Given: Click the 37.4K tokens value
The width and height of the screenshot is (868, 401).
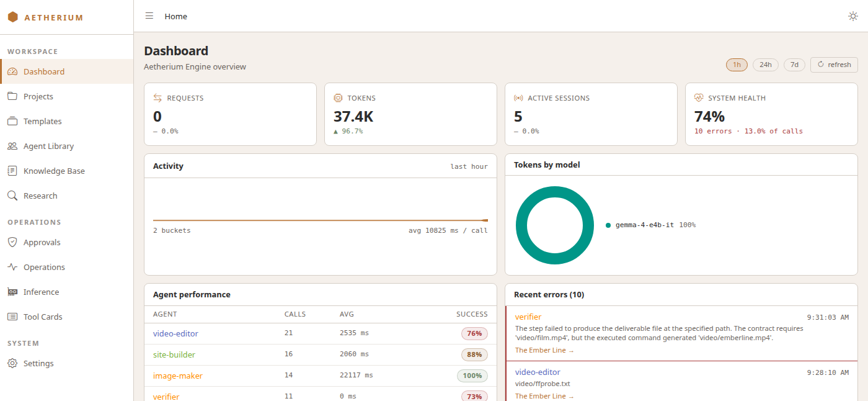Looking at the screenshot, I should (x=353, y=116).
